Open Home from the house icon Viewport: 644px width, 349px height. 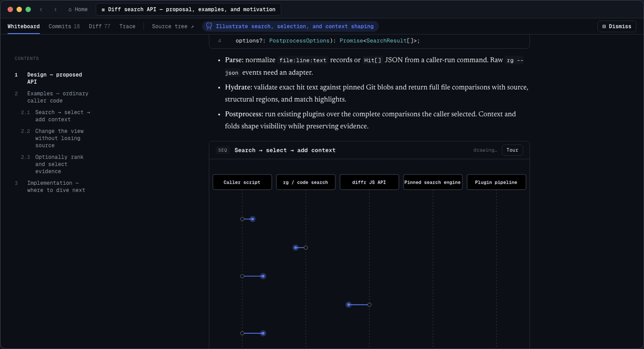pos(78,9)
